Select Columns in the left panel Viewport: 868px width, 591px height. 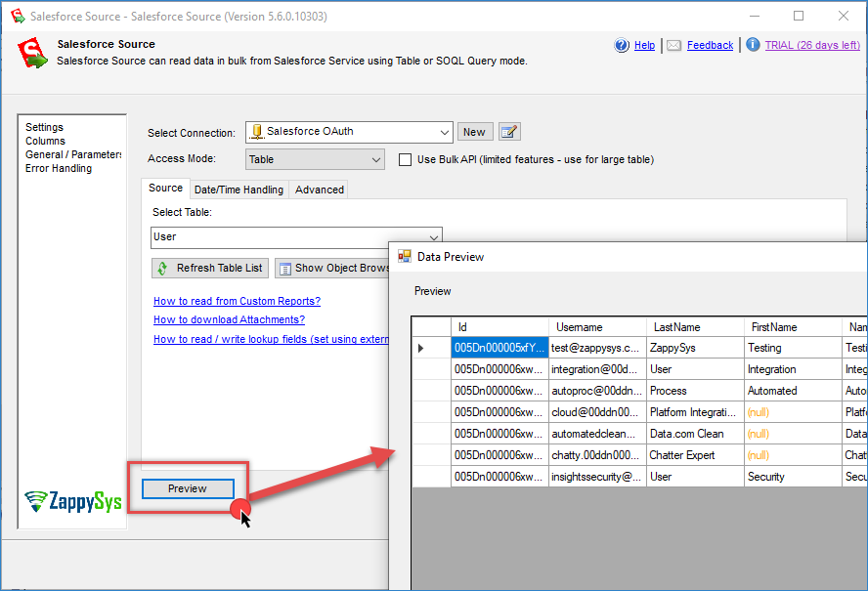[45, 141]
